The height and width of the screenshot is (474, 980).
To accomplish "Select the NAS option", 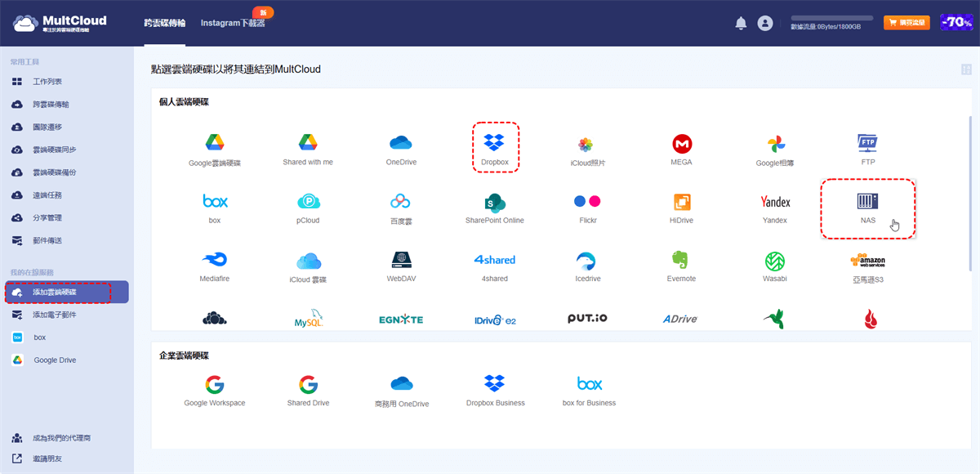I will (x=867, y=201).
